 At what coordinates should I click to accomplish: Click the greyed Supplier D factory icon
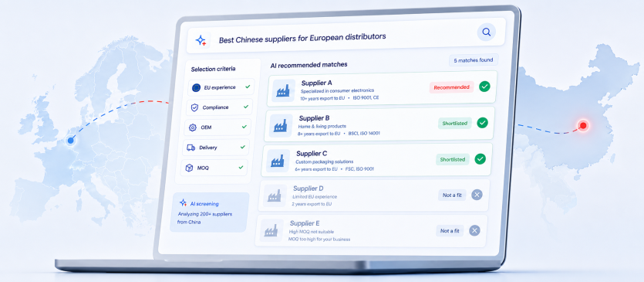275,195
